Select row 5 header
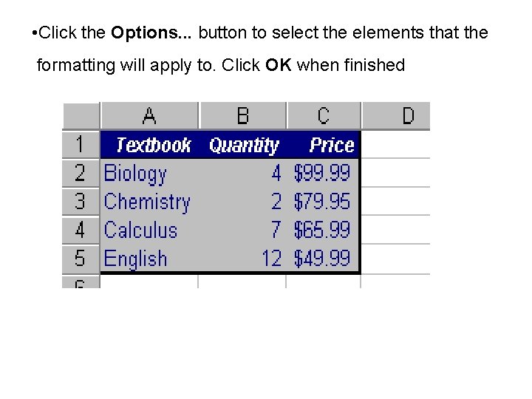Image resolution: width=532 pixels, height=399 pixels. click(x=80, y=259)
